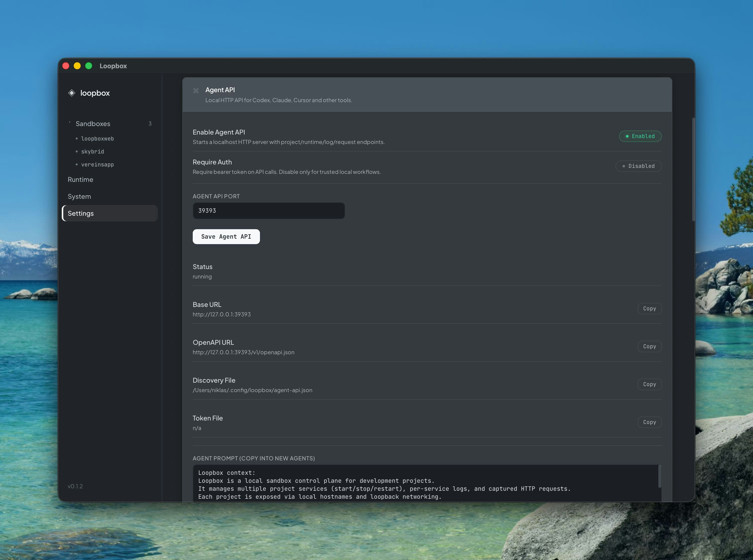Click the status dot next to vereinsapp
The height and width of the screenshot is (560, 753).
(x=77, y=164)
